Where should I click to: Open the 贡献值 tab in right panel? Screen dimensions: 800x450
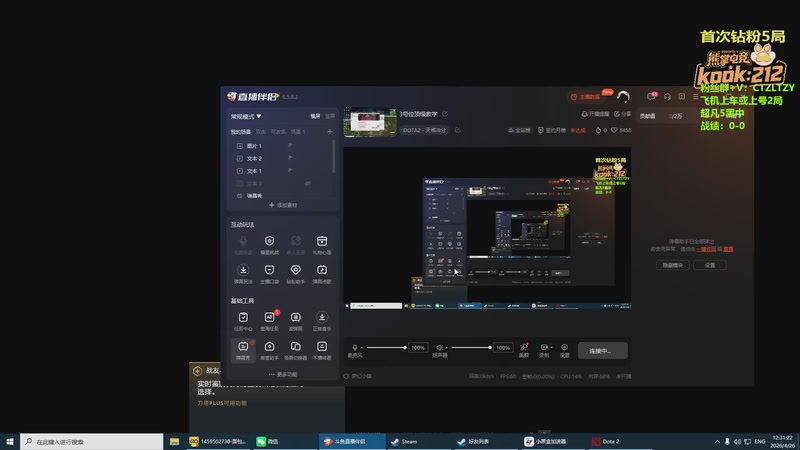click(647, 116)
